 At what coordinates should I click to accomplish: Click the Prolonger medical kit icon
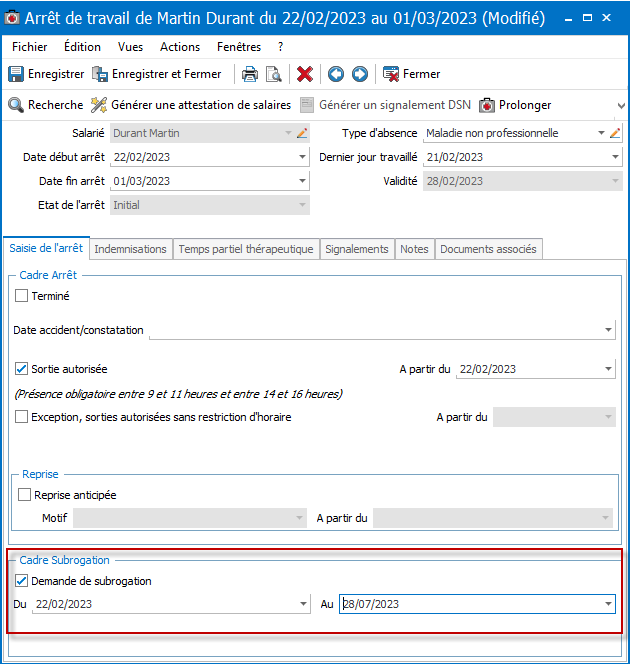pos(487,105)
